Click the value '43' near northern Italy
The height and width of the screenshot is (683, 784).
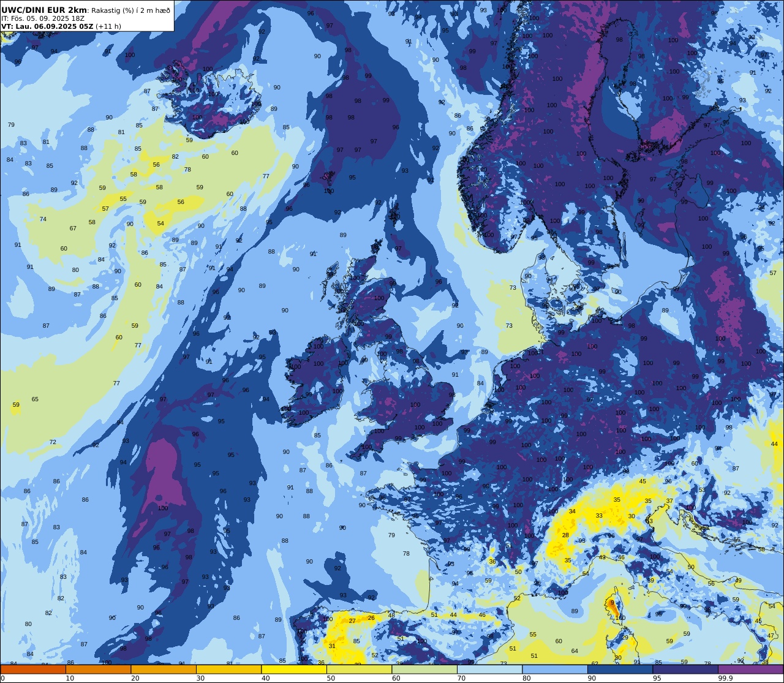602,557
